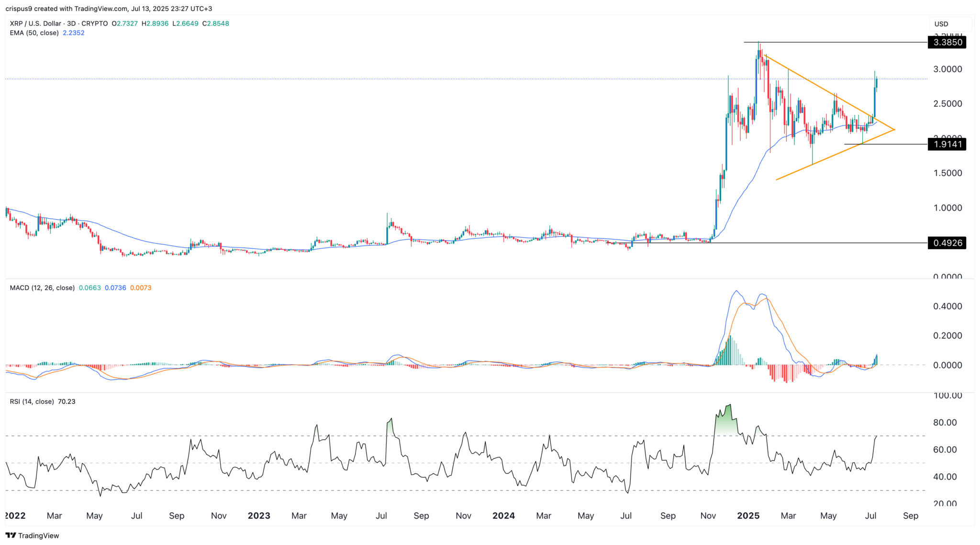980x545 pixels.
Task: Select the MACD (12, 26, close) label
Action: 42,288
